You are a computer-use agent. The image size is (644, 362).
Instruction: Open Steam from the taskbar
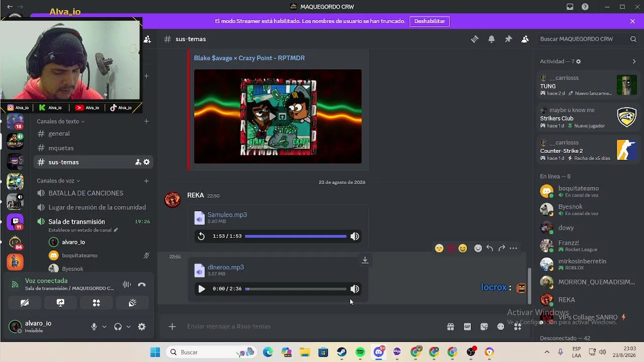(x=342, y=352)
